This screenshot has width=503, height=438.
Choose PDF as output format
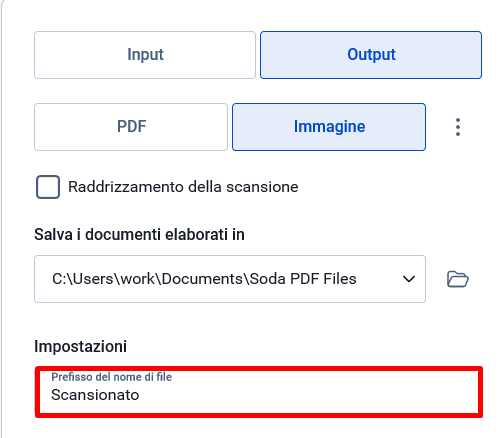pyautogui.click(x=131, y=127)
